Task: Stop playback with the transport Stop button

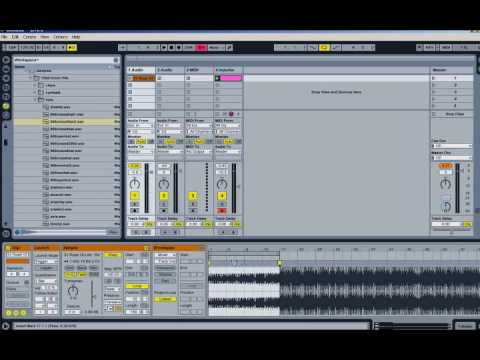Action: point(171,48)
